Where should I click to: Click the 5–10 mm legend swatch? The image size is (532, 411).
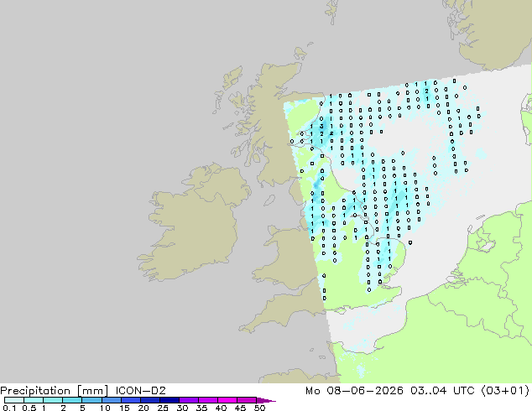[91, 400]
